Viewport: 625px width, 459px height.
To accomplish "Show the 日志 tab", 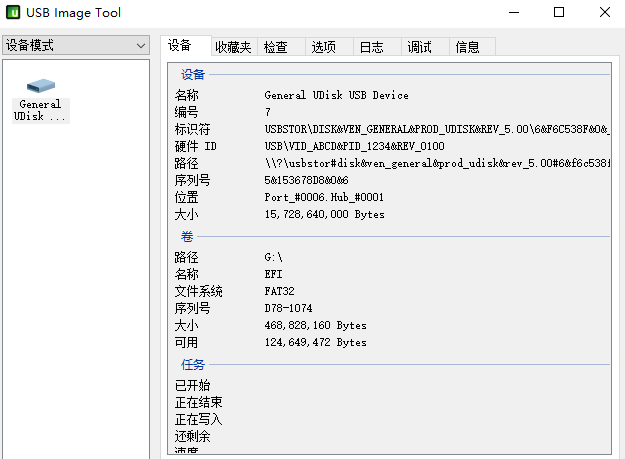I will (371, 47).
